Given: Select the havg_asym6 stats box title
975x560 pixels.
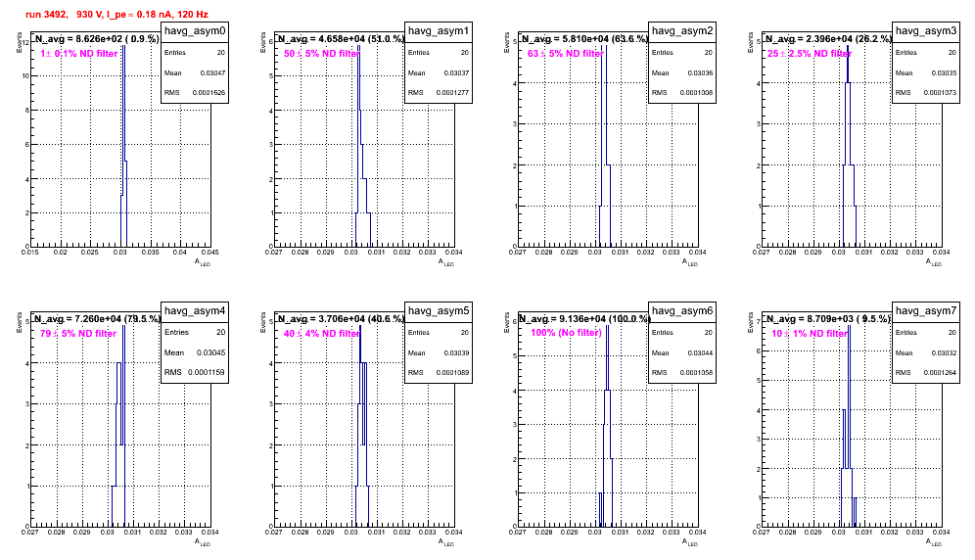Looking at the screenshot, I should tap(682, 311).
